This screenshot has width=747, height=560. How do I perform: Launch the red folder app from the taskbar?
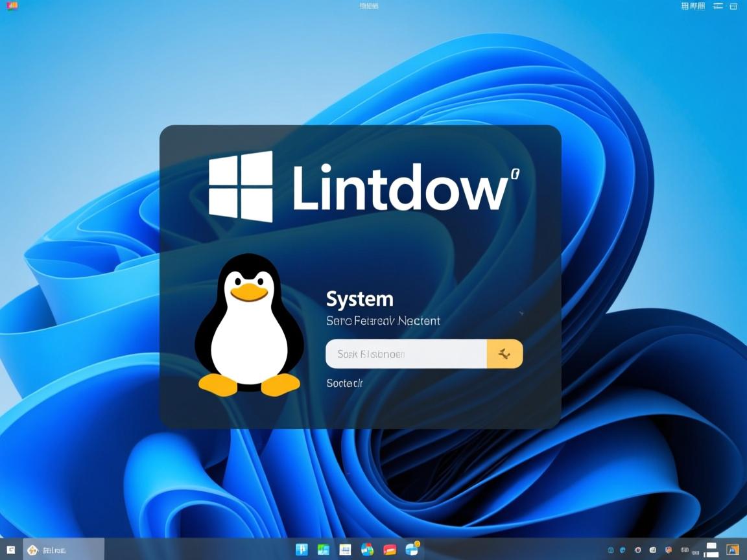pyautogui.click(x=389, y=549)
